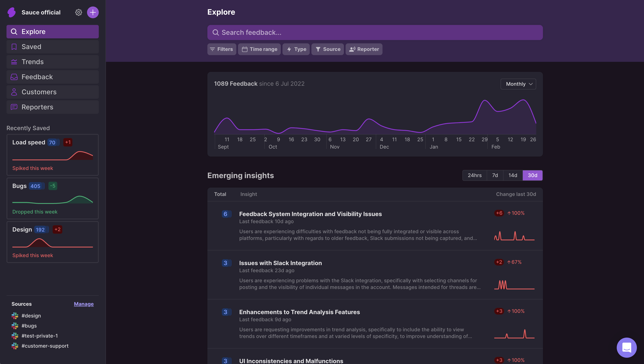Open the Feedback section
Screen dimensions: 644x364
pos(52,77)
